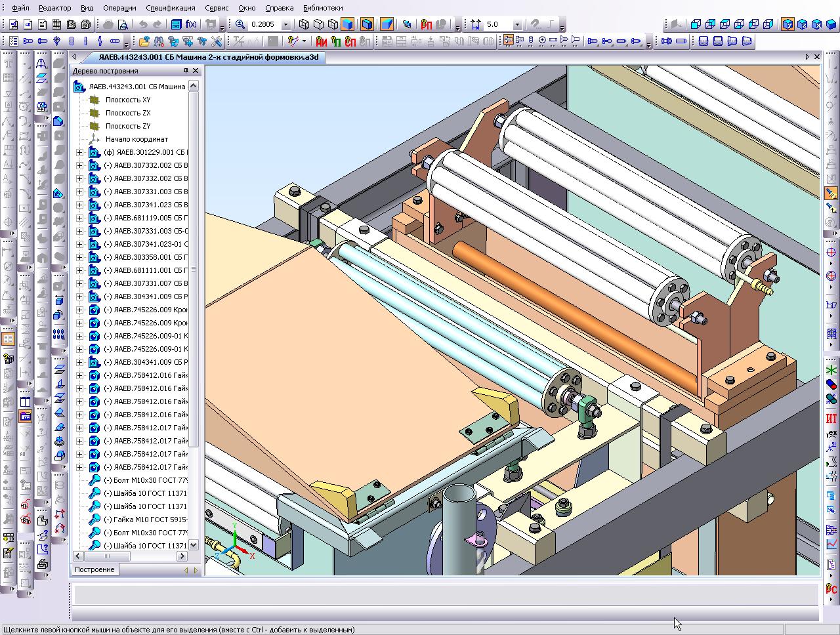Switch to wireframe display mode

pyautogui.click(x=304, y=24)
